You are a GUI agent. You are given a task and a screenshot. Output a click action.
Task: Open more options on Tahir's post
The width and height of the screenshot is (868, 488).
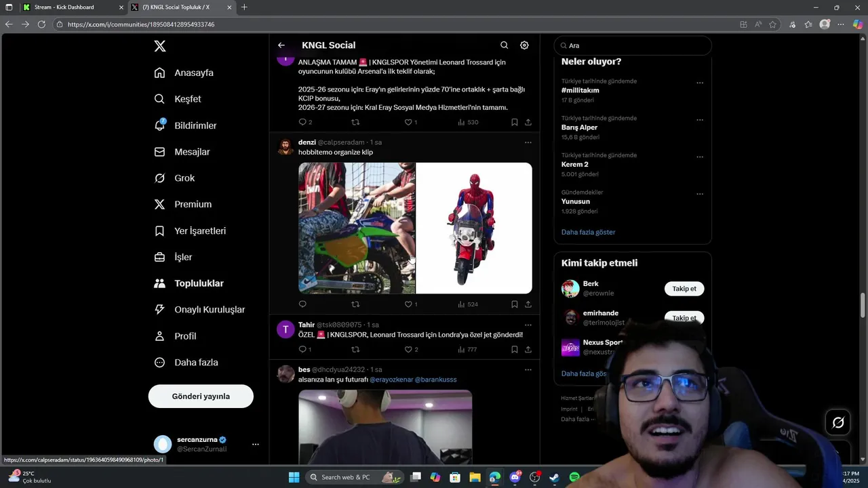528,325
